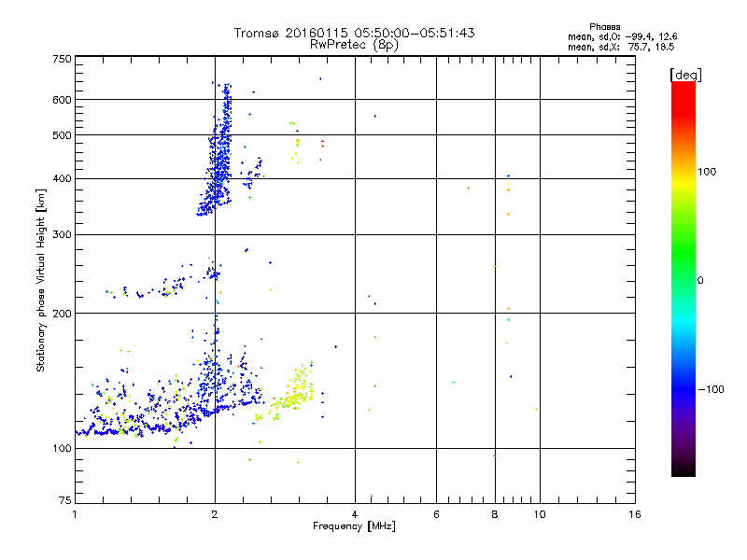Select the 'mean, sd,X: 75.7, 18.5' line
The height and width of the screenshot is (560, 747).
(621, 47)
